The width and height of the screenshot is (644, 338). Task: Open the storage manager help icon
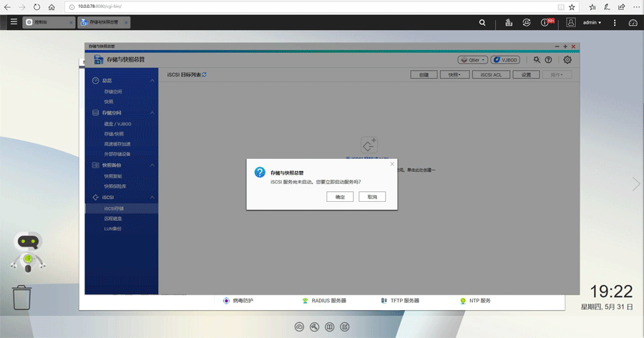[x=549, y=60]
